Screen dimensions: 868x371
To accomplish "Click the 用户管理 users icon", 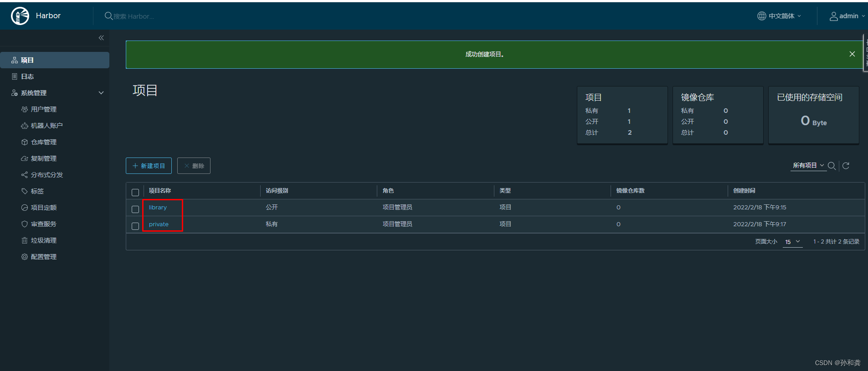I will point(25,109).
